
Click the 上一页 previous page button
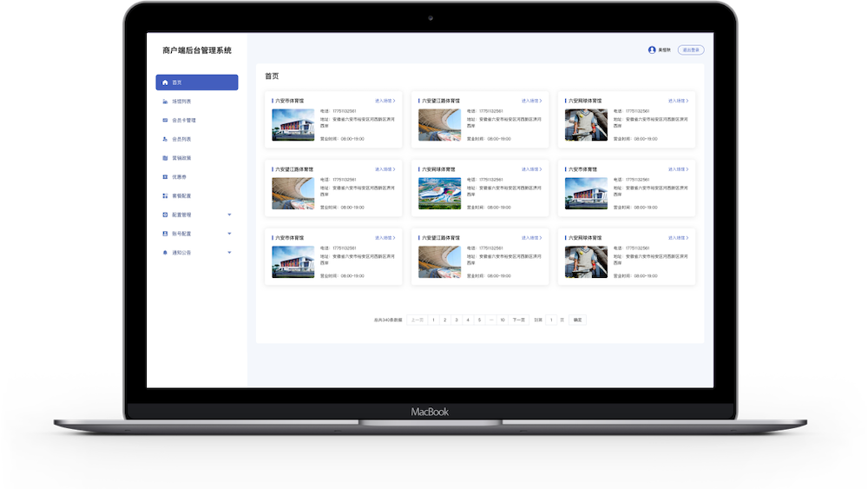click(x=417, y=320)
